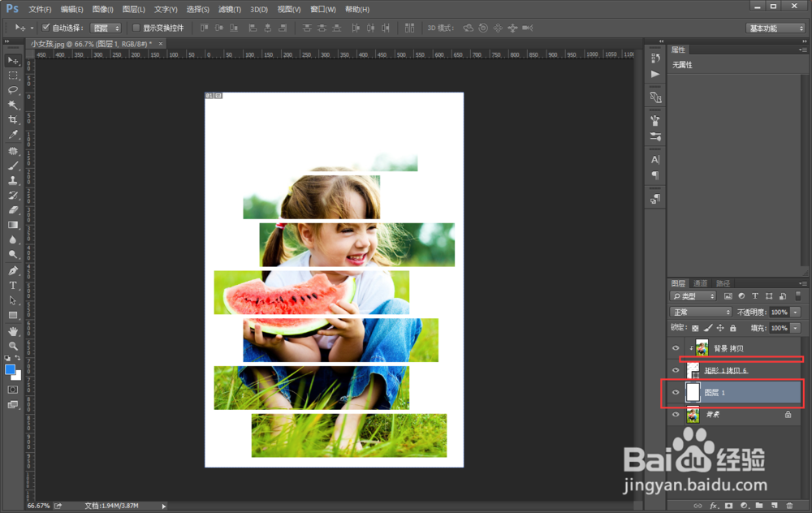The height and width of the screenshot is (513, 812).
Task: Select the Healing Brush tool
Action: click(13, 151)
